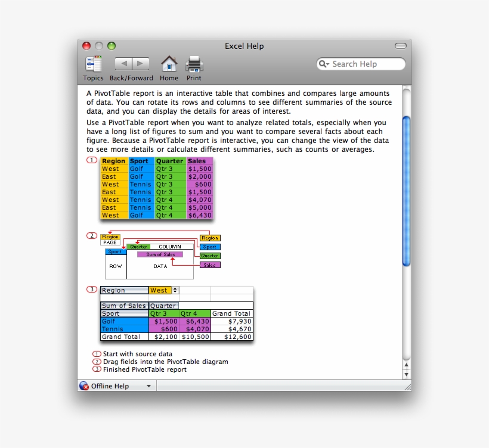Close the Excel Help window
This screenshot has height=448, width=489.
[86, 46]
